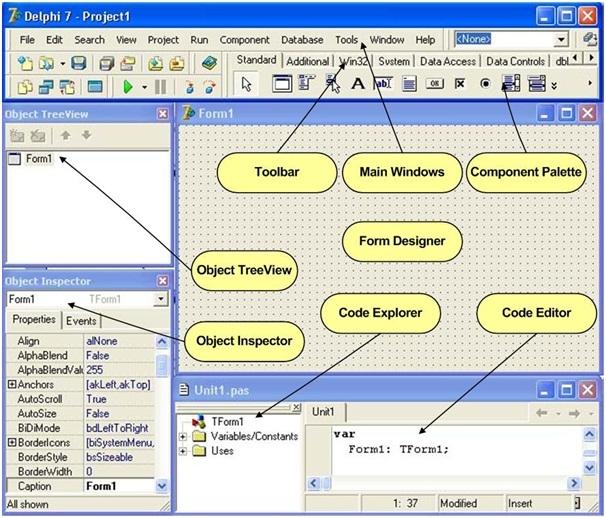Open the Run button dropdown arrow

click(145, 87)
